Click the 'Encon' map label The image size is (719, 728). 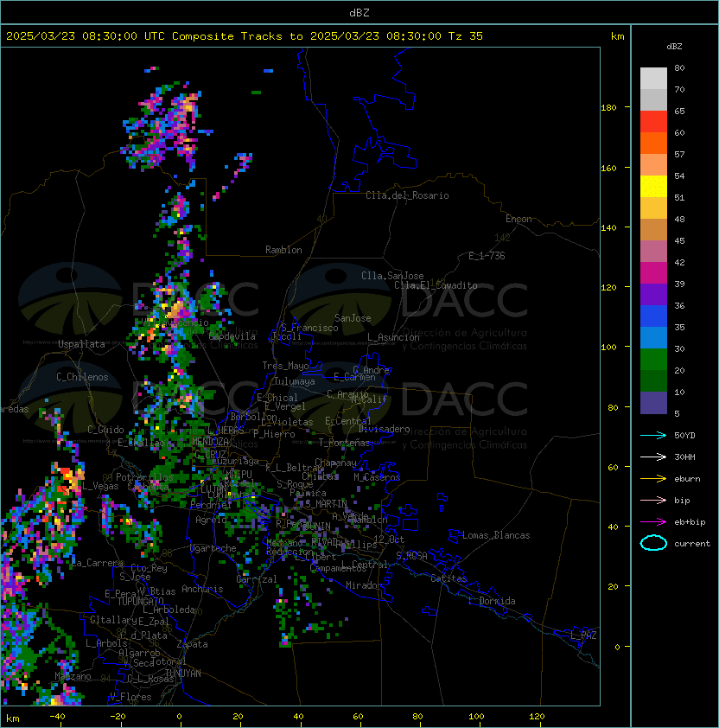(x=519, y=219)
